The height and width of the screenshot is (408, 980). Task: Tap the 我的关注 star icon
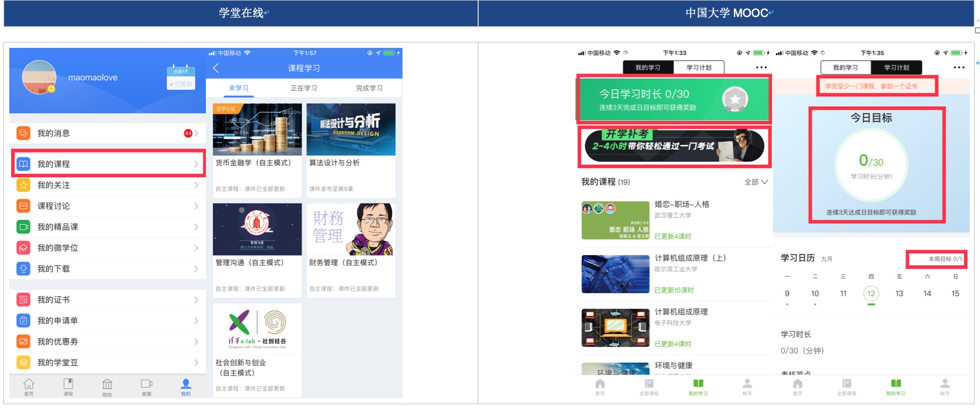point(23,185)
